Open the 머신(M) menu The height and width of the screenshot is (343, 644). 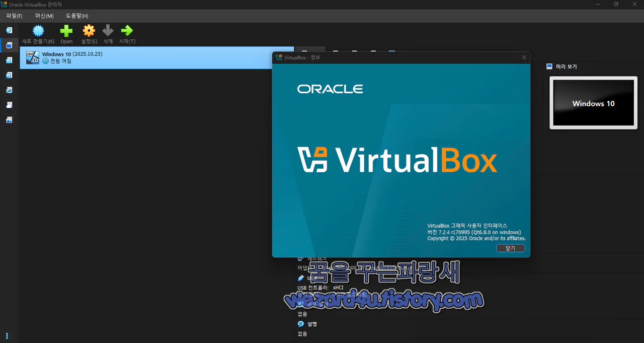(44, 16)
